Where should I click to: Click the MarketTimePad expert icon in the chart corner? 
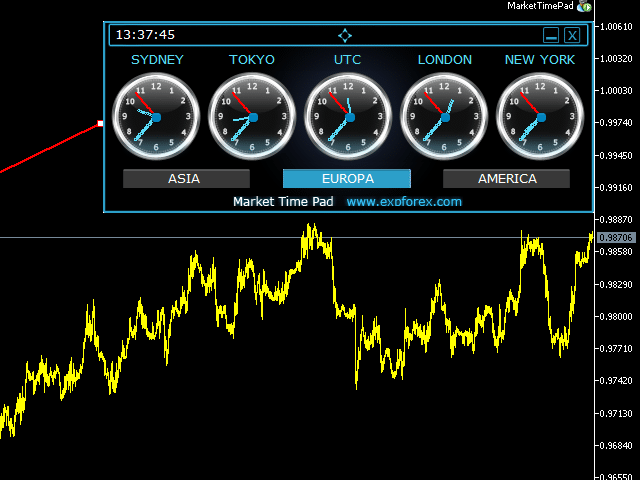point(585,7)
